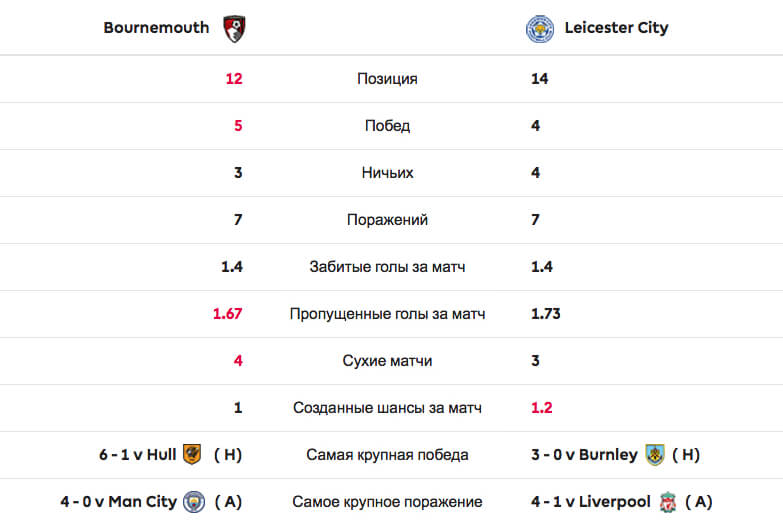Click the Сухие матчи row label
Image resolution: width=783 pixels, height=521 pixels.
(x=387, y=361)
